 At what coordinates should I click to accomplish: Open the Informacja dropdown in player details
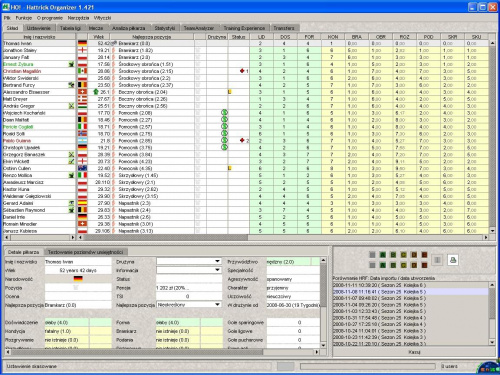click(x=189, y=270)
